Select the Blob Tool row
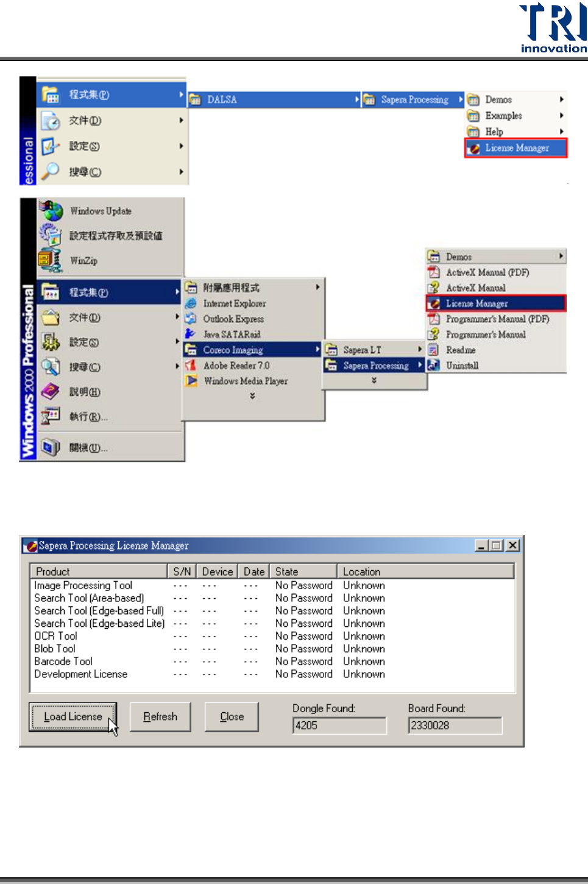This screenshot has width=588, height=884. point(272,649)
